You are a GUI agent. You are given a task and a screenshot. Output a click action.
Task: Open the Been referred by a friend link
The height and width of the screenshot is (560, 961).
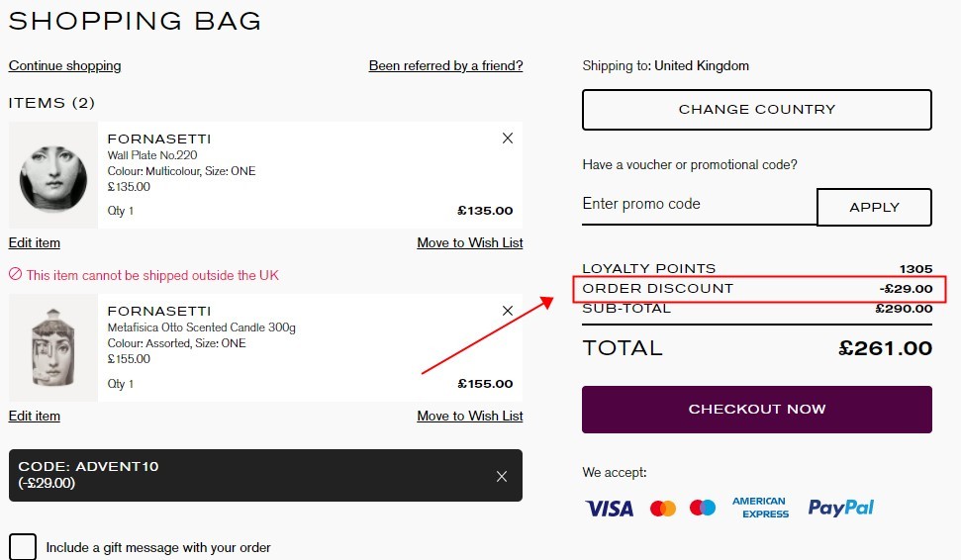(x=445, y=65)
